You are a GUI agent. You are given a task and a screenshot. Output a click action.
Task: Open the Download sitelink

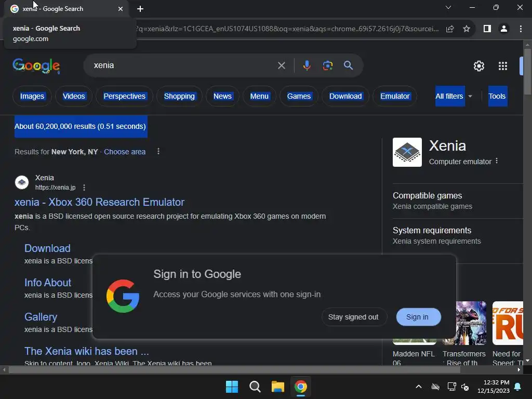point(47,248)
